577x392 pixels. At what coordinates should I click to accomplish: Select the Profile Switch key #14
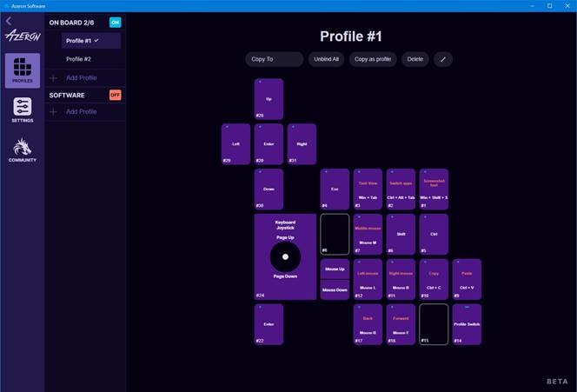[467, 324]
